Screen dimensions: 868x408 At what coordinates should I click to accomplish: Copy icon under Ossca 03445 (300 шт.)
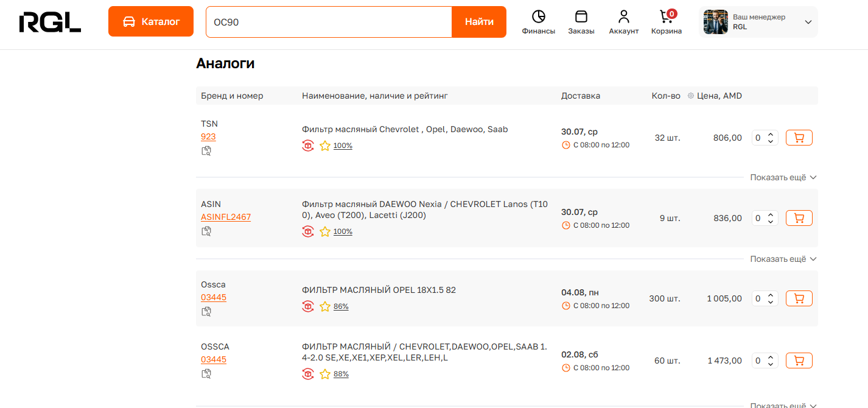206,311
